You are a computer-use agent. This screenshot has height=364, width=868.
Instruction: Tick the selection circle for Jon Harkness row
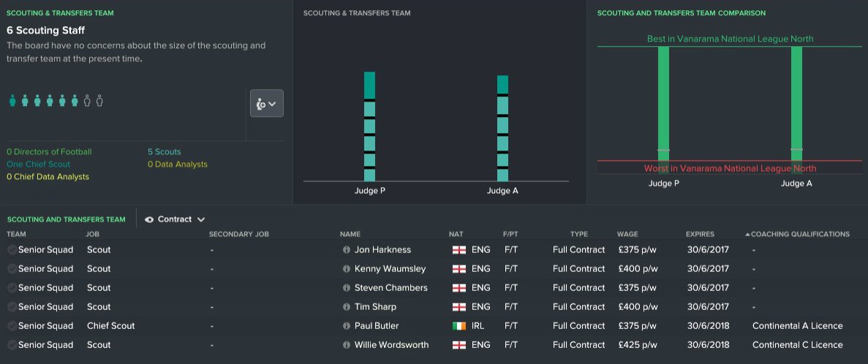coord(12,250)
